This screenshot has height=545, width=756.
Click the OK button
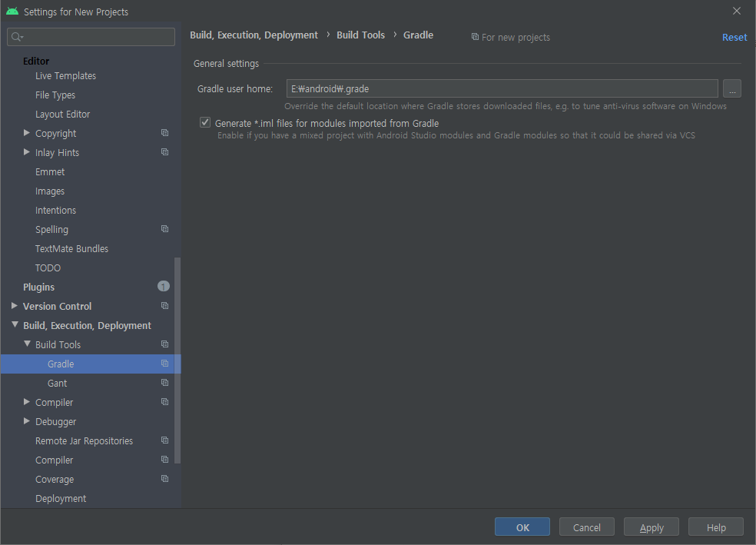[522, 527]
